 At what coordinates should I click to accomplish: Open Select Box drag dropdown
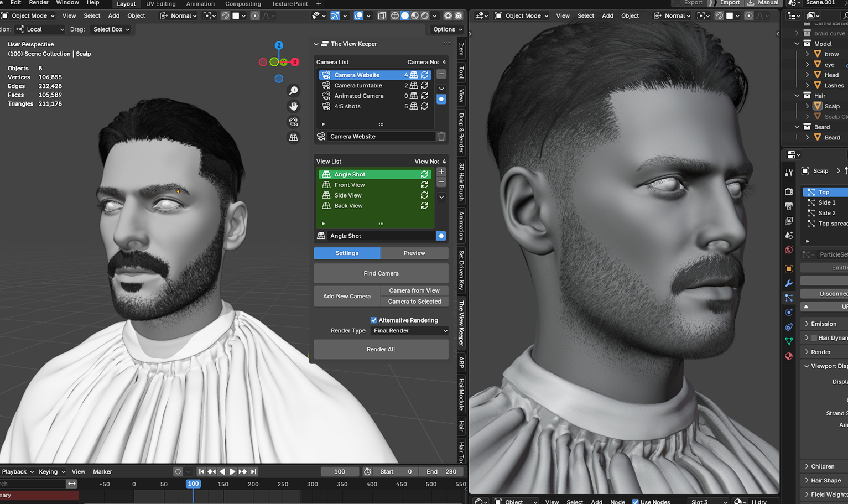[111, 29]
